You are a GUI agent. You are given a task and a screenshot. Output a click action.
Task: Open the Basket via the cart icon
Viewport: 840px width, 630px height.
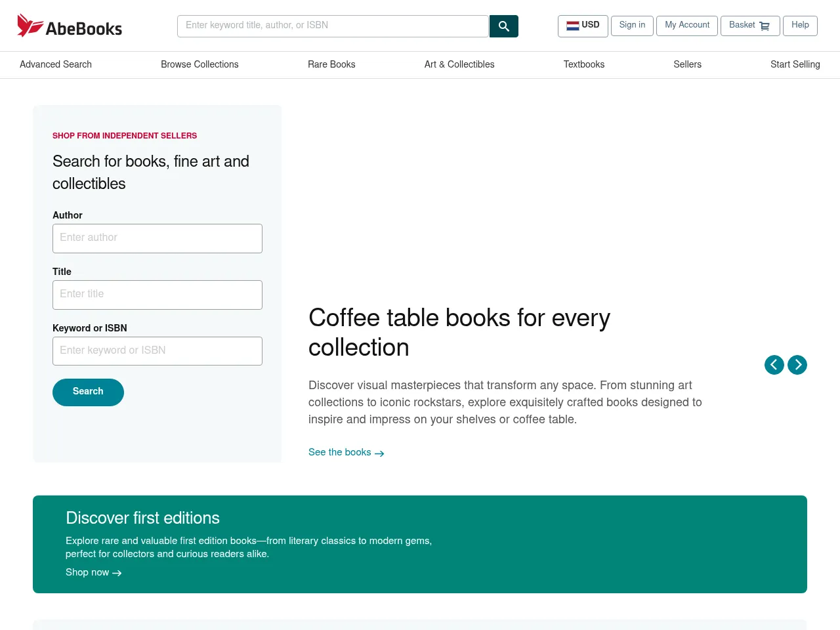[763, 26]
